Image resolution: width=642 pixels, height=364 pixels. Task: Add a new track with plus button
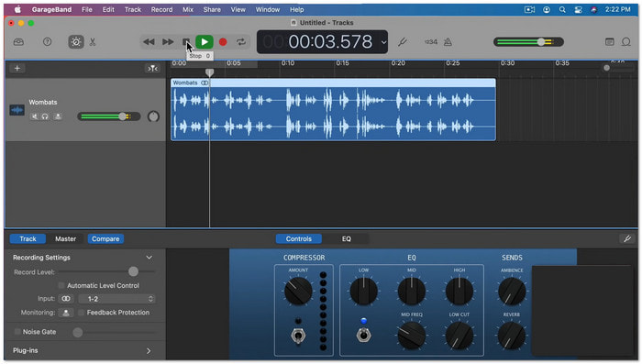[x=17, y=69]
